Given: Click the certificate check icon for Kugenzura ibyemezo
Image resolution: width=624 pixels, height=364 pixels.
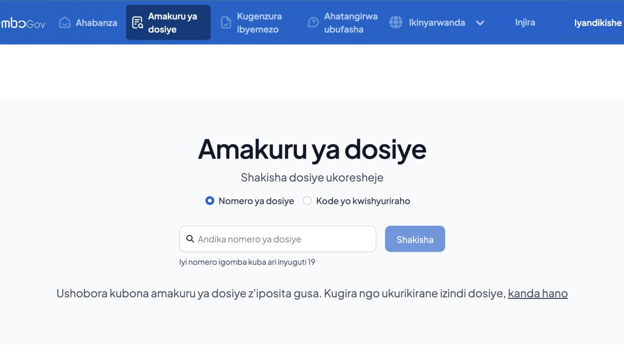Looking at the screenshot, I should tap(226, 22).
